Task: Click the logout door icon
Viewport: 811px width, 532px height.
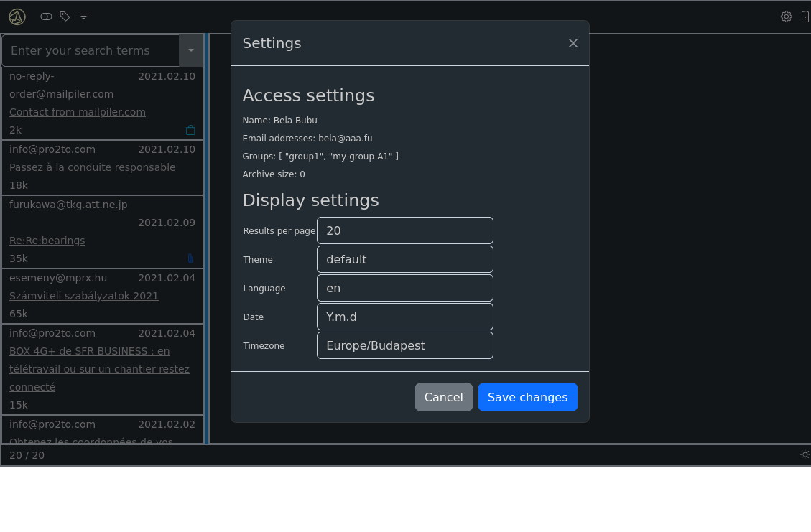Action: [x=805, y=17]
